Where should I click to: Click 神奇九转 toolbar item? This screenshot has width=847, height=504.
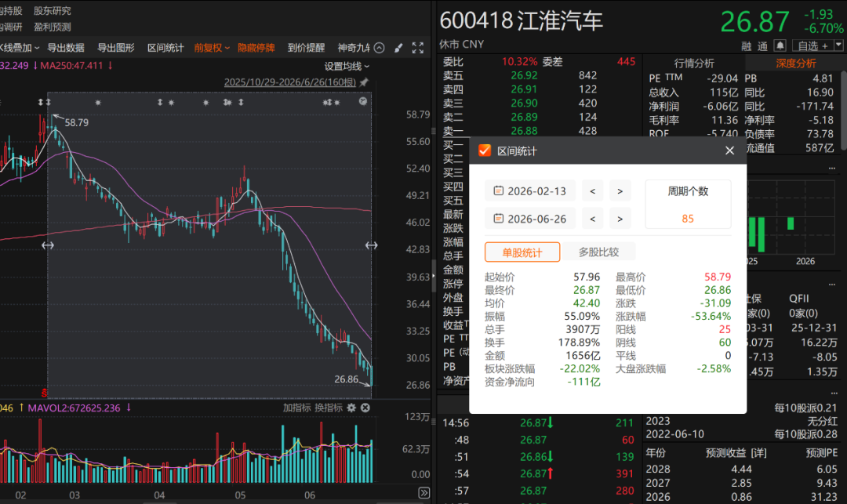coord(354,48)
